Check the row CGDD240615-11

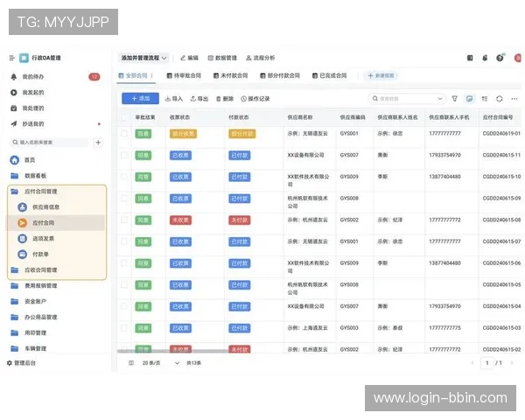tap(124, 155)
